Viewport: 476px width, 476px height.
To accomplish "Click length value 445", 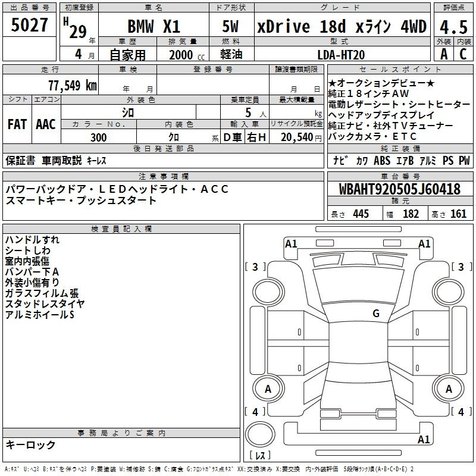I will 361,214.
